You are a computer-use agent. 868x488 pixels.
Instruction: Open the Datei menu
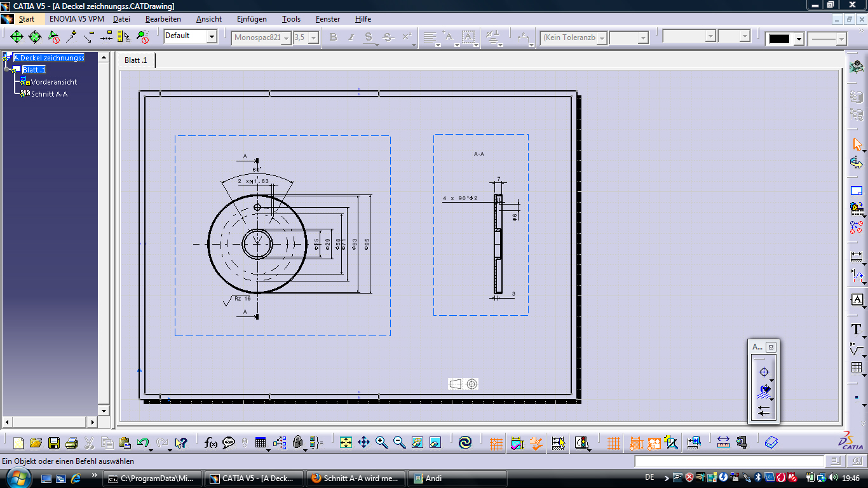[121, 19]
